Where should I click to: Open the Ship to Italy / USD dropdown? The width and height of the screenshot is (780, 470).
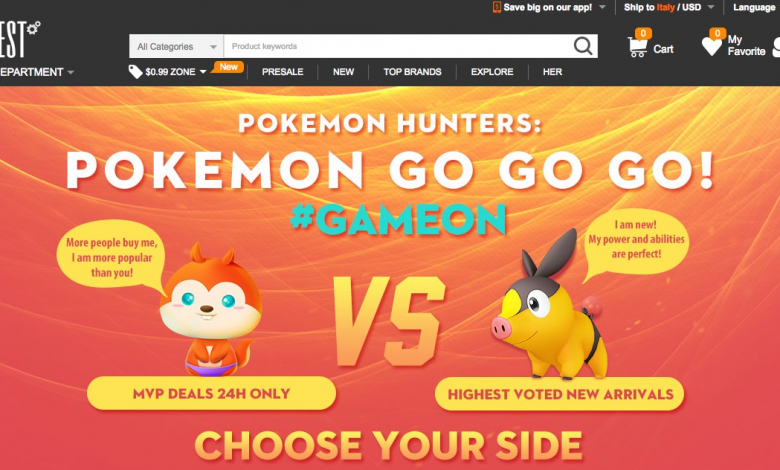pos(669,7)
